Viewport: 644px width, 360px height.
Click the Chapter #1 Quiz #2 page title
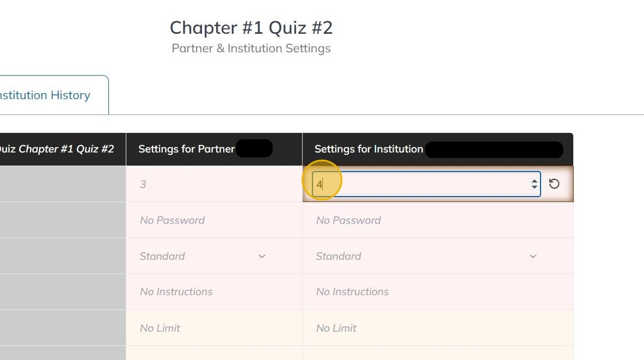(x=251, y=28)
